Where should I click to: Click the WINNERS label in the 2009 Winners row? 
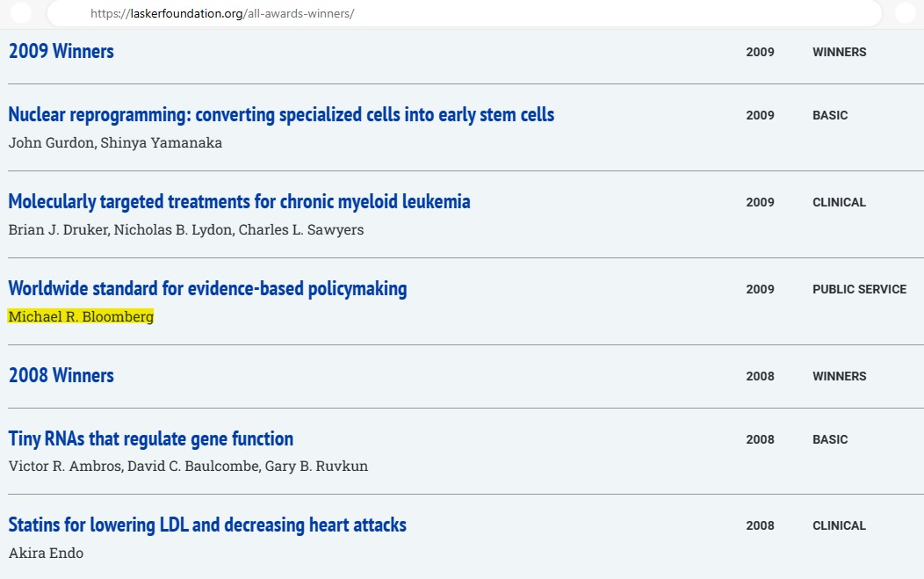coord(839,52)
